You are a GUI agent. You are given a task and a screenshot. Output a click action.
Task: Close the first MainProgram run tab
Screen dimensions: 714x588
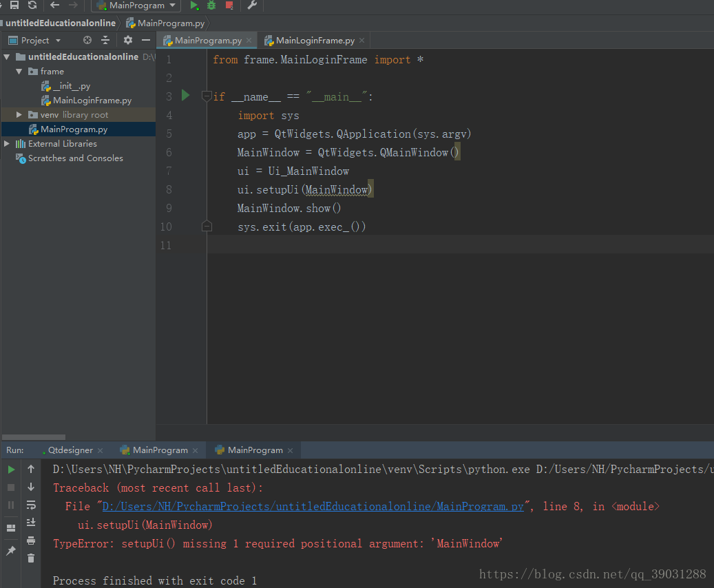pyautogui.click(x=196, y=450)
